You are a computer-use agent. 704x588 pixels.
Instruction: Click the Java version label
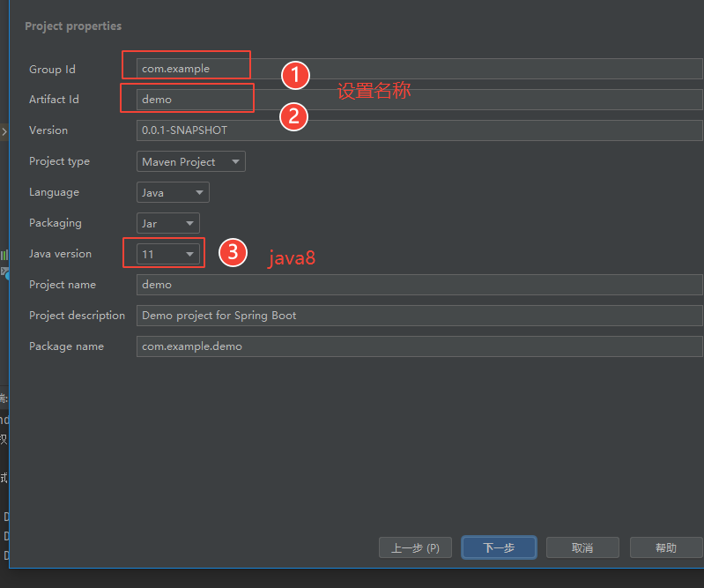[60, 254]
